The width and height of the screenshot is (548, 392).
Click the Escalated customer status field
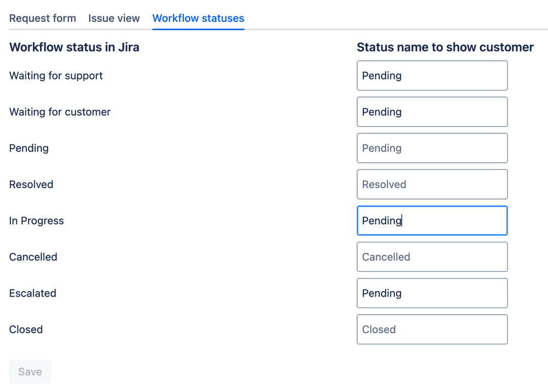pos(432,293)
